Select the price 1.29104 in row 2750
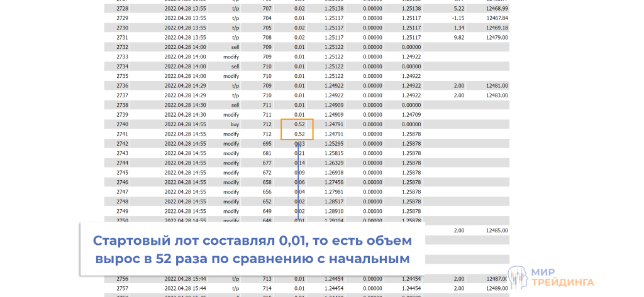The height and width of the screenshot is (297, 644). click(x=335, y=220)
